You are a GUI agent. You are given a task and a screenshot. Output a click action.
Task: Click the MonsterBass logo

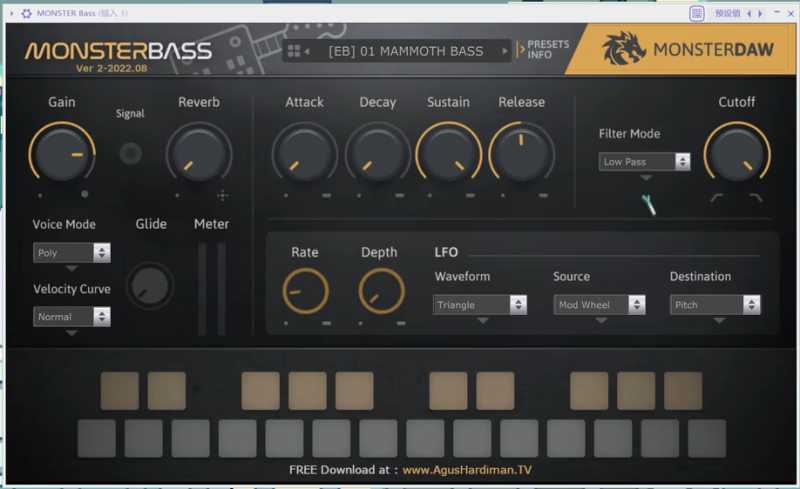click(x=118, y=51)
